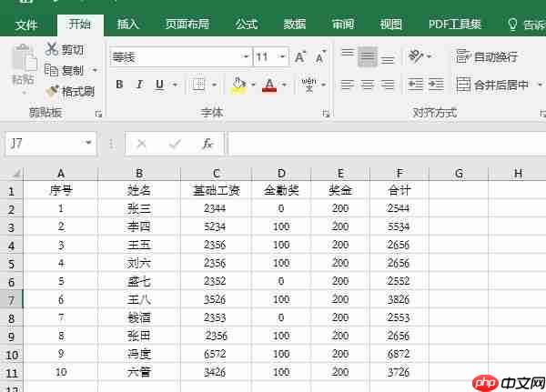The width and height of the screenshot is (546, 392).
Task: Open borders dropdown arrow
Action: pyautogui.click(x=214, y=85)
